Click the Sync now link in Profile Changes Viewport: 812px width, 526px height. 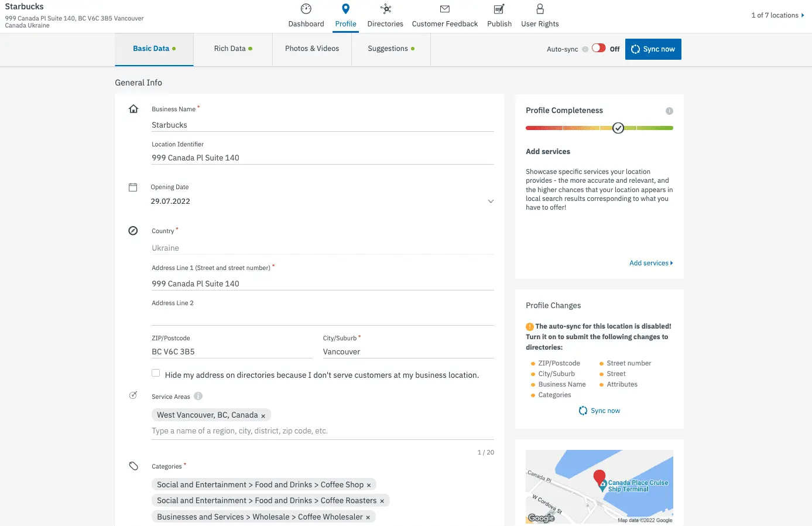pos(605,411)
